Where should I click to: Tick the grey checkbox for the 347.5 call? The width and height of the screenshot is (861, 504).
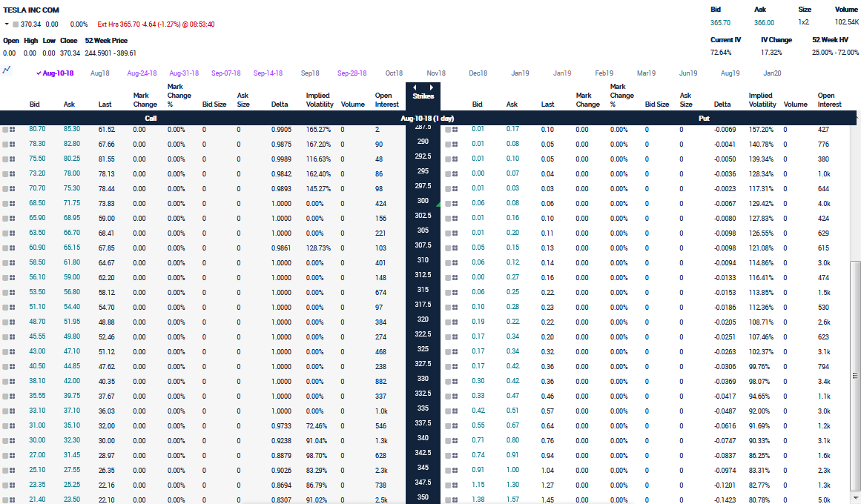tap(5, 485)
